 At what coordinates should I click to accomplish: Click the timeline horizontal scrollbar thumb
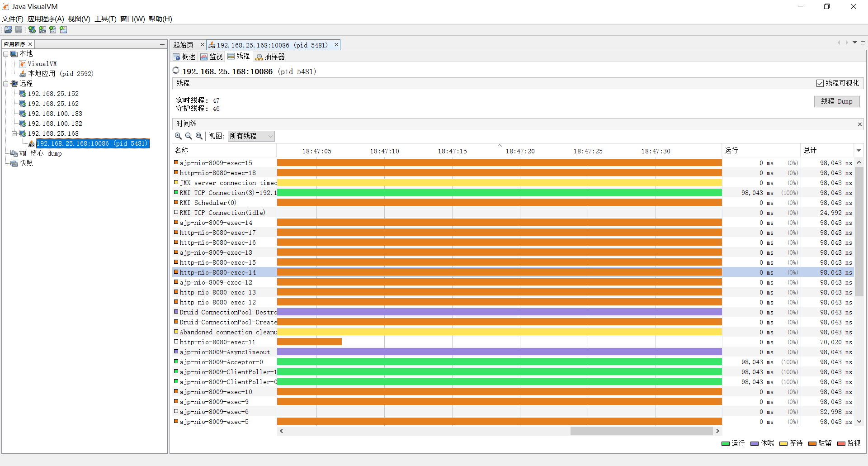pos(642,431)
